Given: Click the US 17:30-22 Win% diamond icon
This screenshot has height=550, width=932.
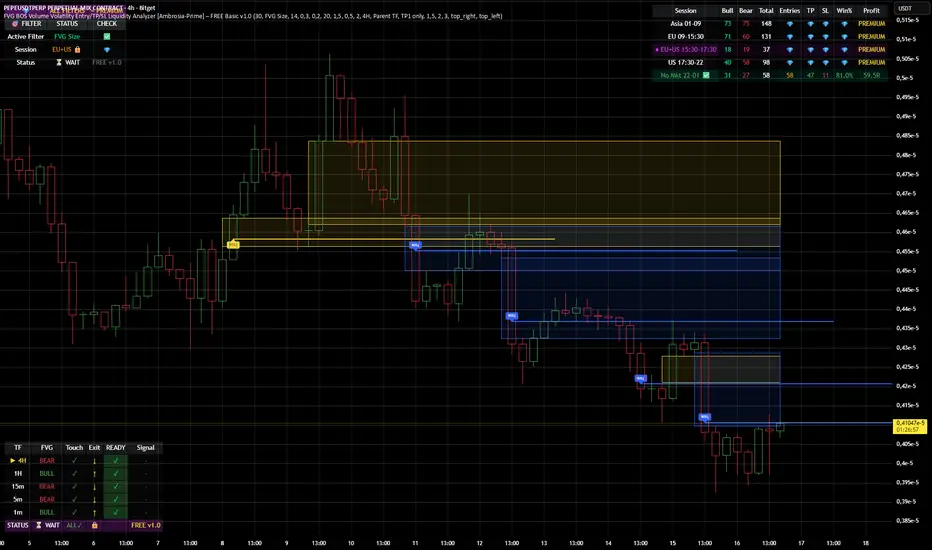Looking at the screenshot, I should [x=844, y=62].
